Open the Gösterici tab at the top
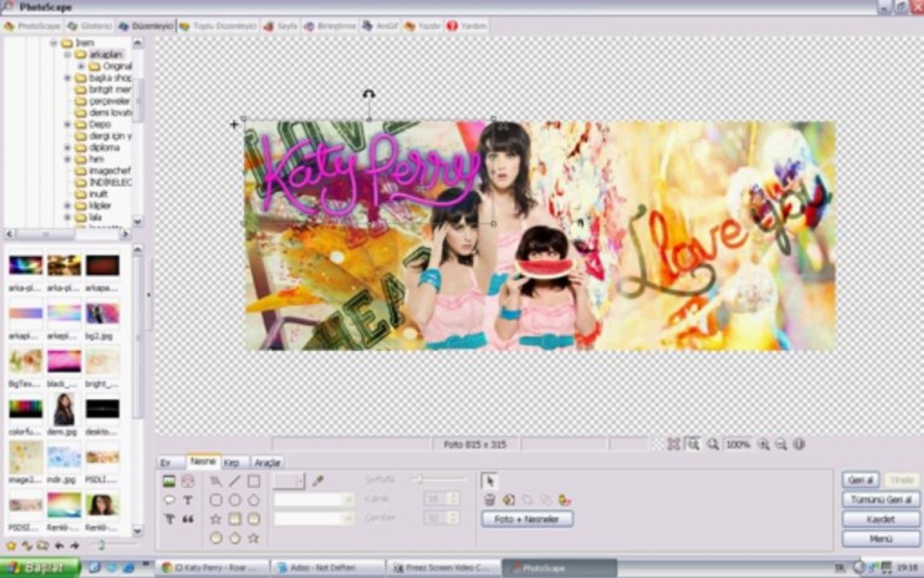This screenshot has height=578, width=924. pyautogui.click(x=90, y=26)
